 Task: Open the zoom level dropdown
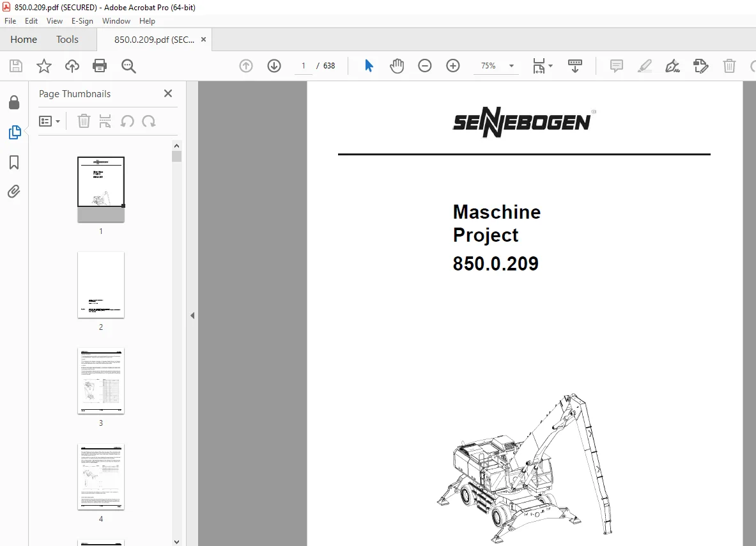[x=511, y=66]
